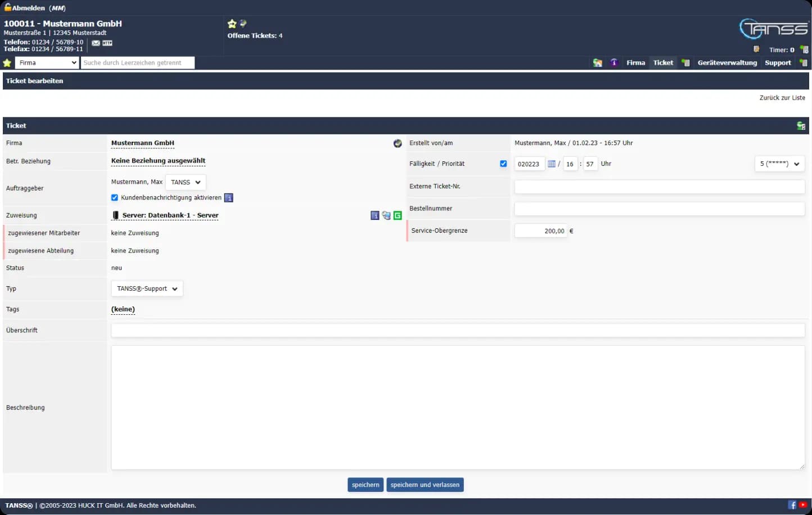
Task: Click the globe icon next to Mustermann GmbH
Action: click(x=398, y=143)
